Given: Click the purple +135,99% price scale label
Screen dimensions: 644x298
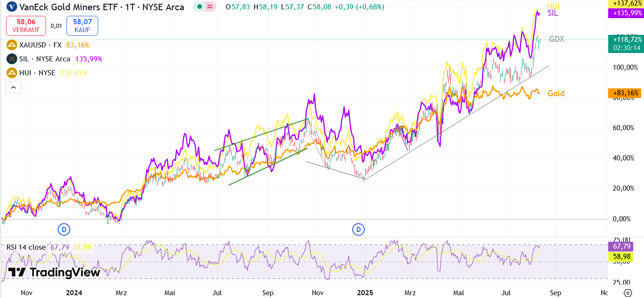Looking at the screenshot, I should (x=625, y=13).
